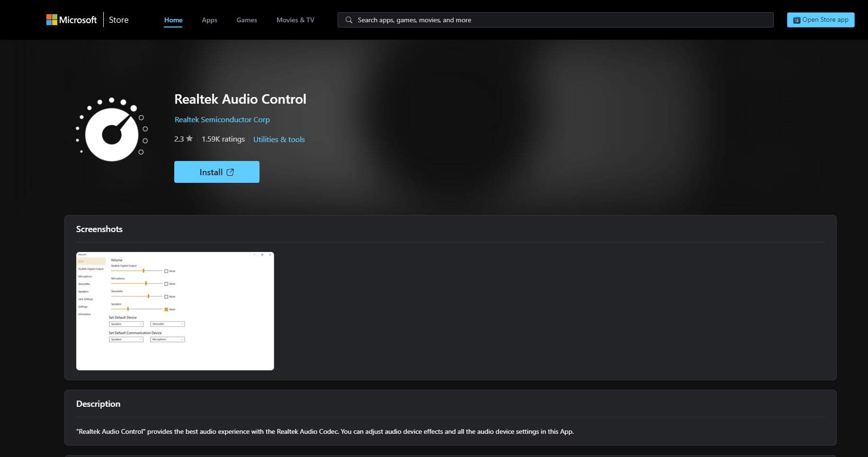Click the Install button
The image size is (868, 457).
coord(216,172)
